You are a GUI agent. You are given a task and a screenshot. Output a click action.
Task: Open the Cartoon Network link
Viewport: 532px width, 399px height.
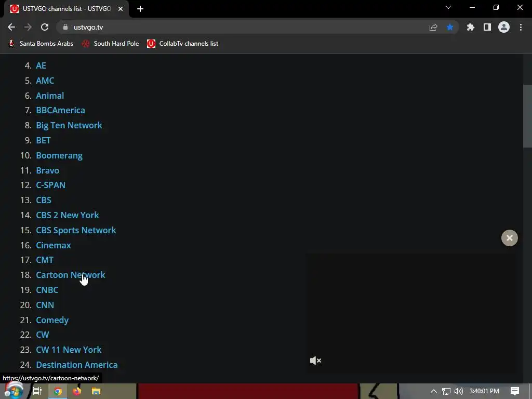(71, 275)
